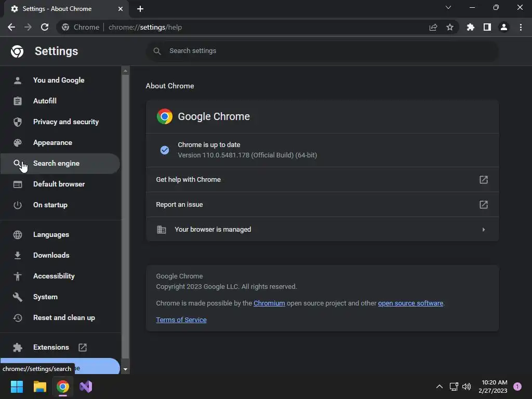Click the Version 110.0.5481.178 text
This screenshot has width=532, height=399.
tap(247, 155)
